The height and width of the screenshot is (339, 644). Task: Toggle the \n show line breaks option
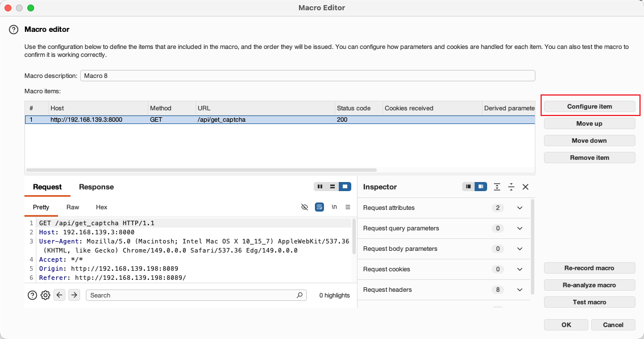coord(334,206)
